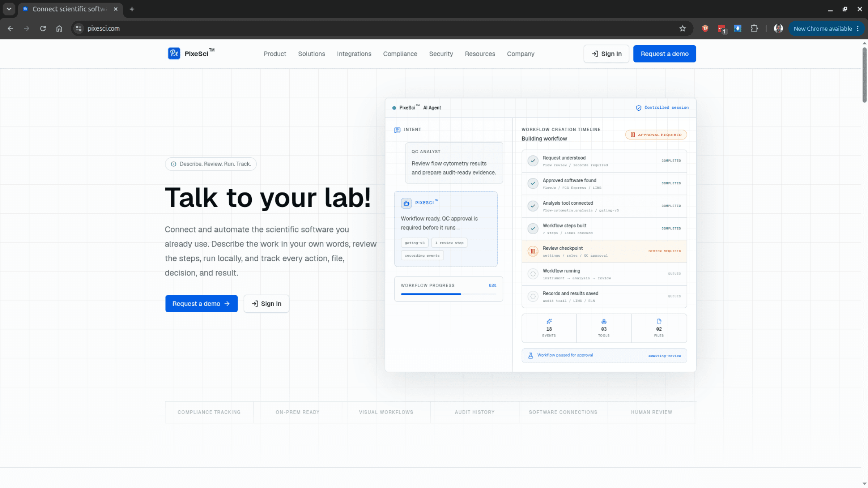868x488 pixels.
Task: Click the Approval Required badge
Action: click(x=656, y=135)
